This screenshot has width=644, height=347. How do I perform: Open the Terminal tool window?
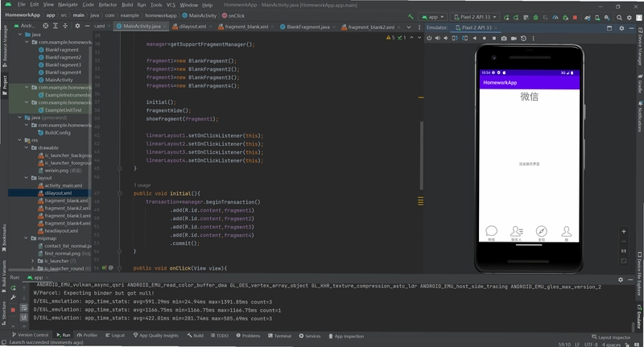click(x=279, y=336)
